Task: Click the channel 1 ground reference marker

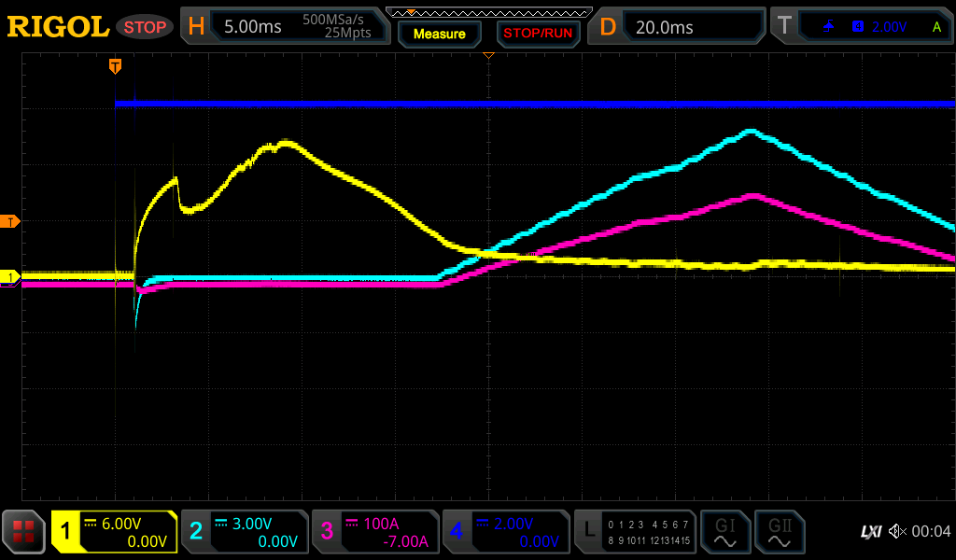Action: click(10, 277)
